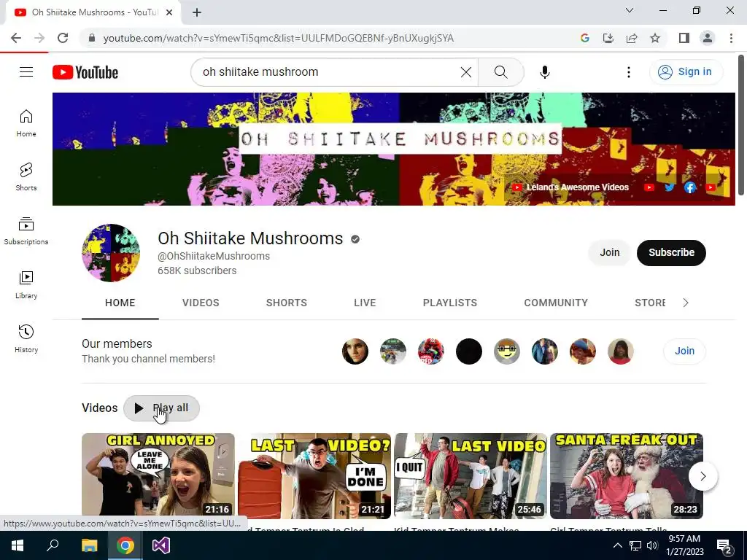Open YouTube settings three-dot menu
Image resolution: width=747 pixels, height=560 pixels.
click(x=628, y=72)
